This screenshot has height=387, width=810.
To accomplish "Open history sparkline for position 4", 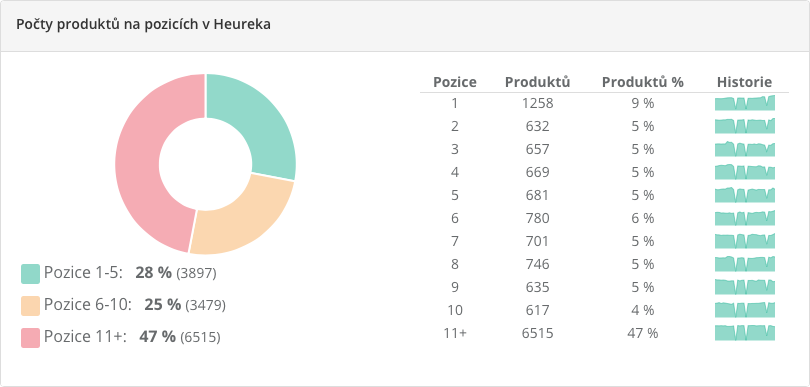I will click(745, 172).
